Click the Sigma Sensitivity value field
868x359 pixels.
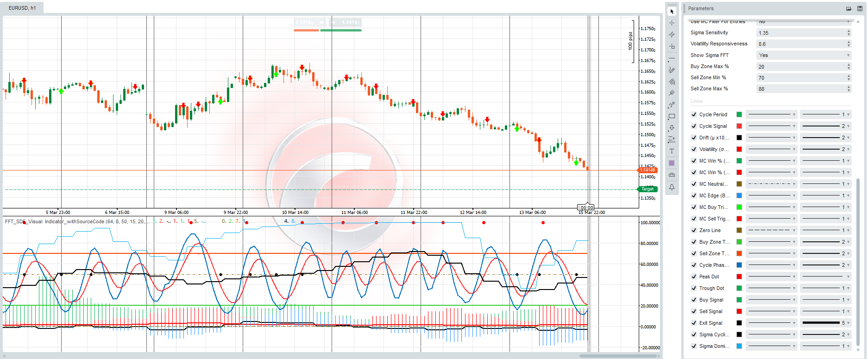pyautogui.click(x=801, y=33)
